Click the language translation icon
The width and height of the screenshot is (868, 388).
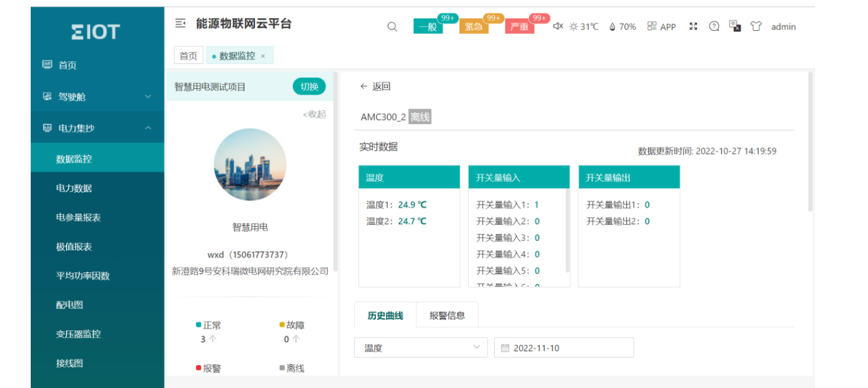735,26
